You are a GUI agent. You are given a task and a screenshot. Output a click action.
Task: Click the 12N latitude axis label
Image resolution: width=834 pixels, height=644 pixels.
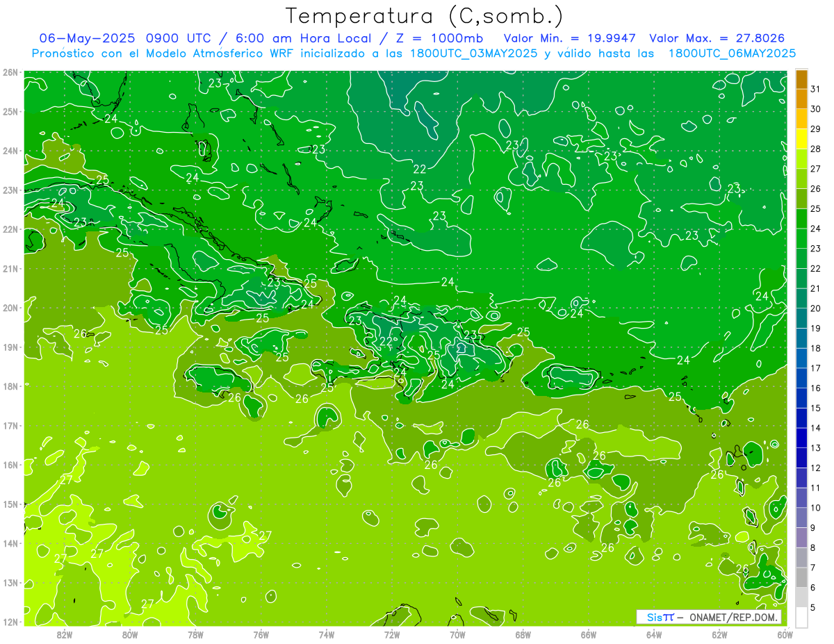point(10,622)
